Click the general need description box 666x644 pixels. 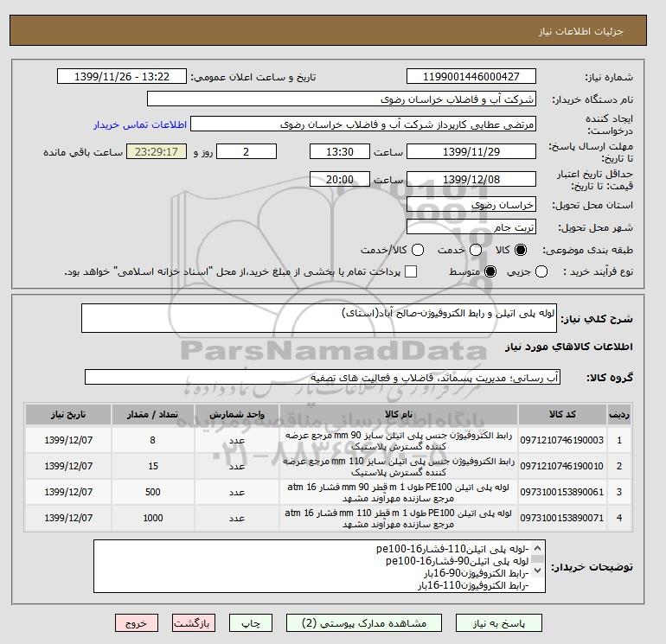coord(319,318)
